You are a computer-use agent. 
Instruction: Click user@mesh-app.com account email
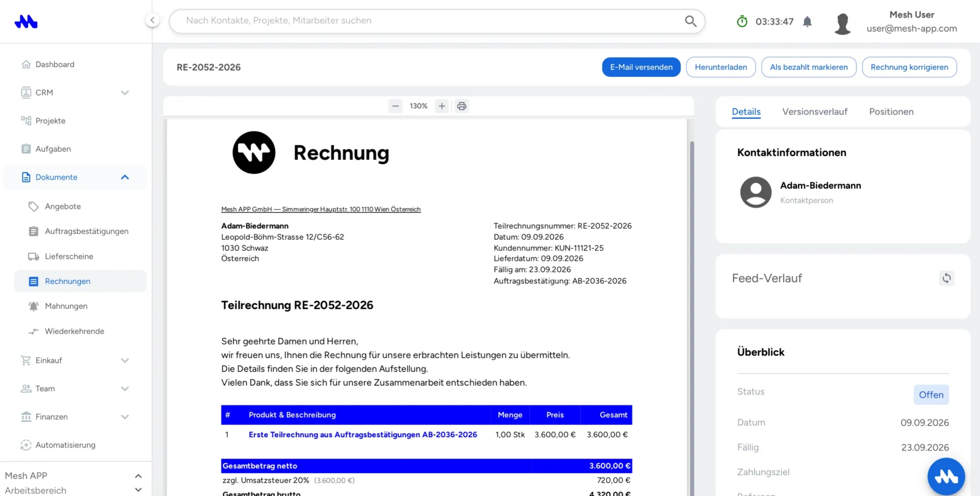point(912,29)
